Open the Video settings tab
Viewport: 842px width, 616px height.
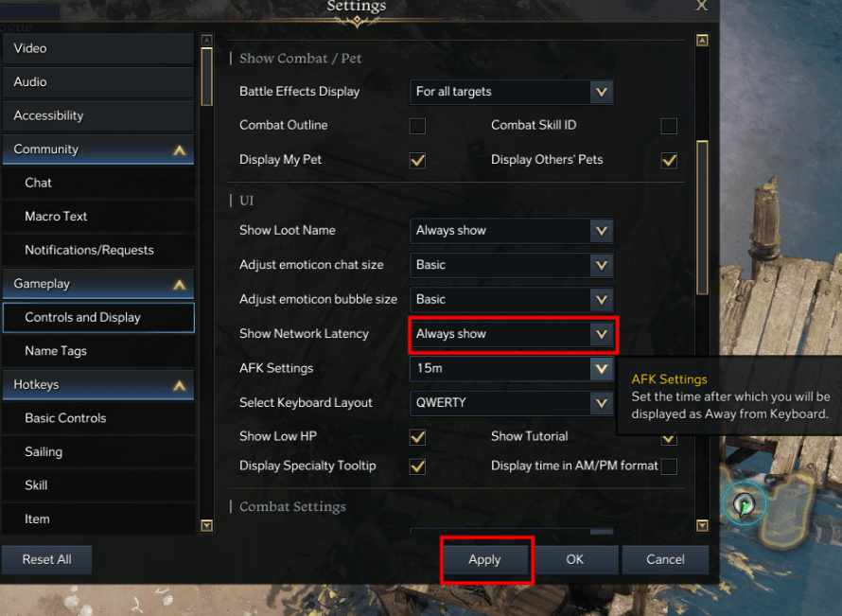click(x=98, y=48)
